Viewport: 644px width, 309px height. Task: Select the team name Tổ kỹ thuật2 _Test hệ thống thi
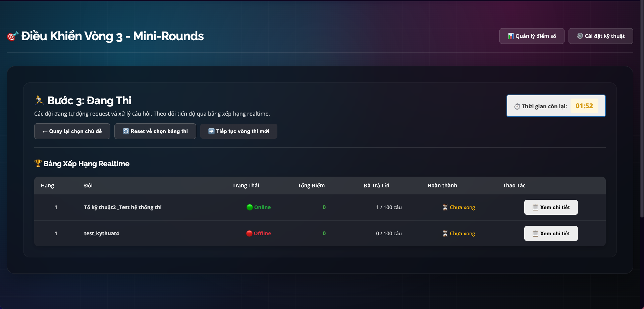(123, 207)
